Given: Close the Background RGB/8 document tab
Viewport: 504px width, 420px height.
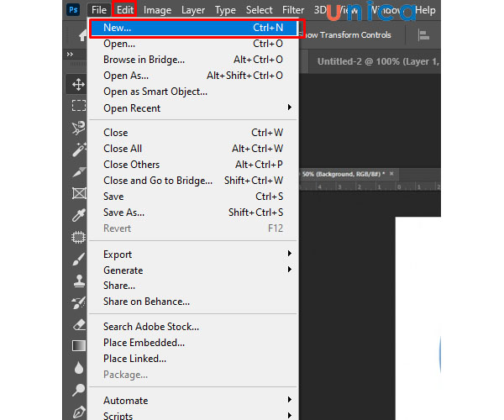Looking at the screenshot, I should [x=391, y=174].
